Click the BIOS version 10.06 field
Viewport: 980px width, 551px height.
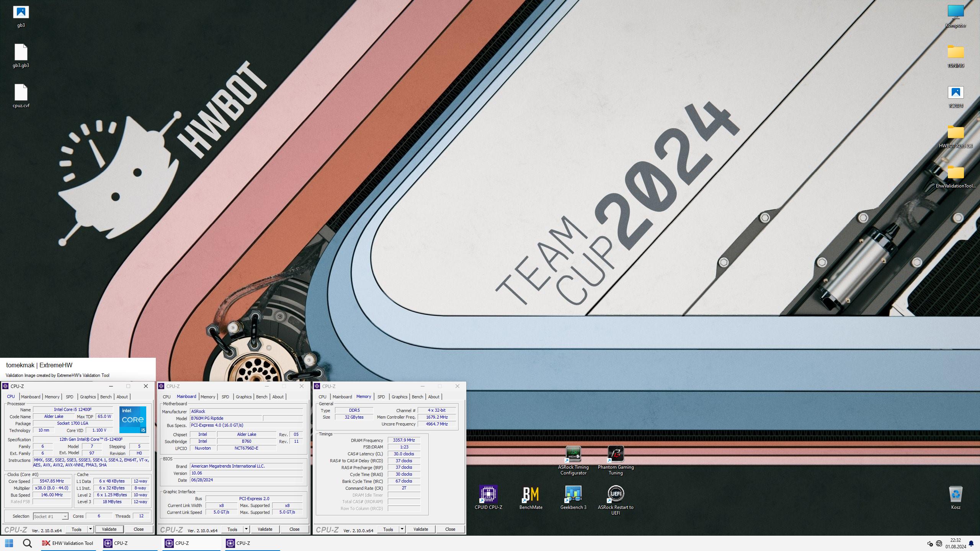(246, 473)
